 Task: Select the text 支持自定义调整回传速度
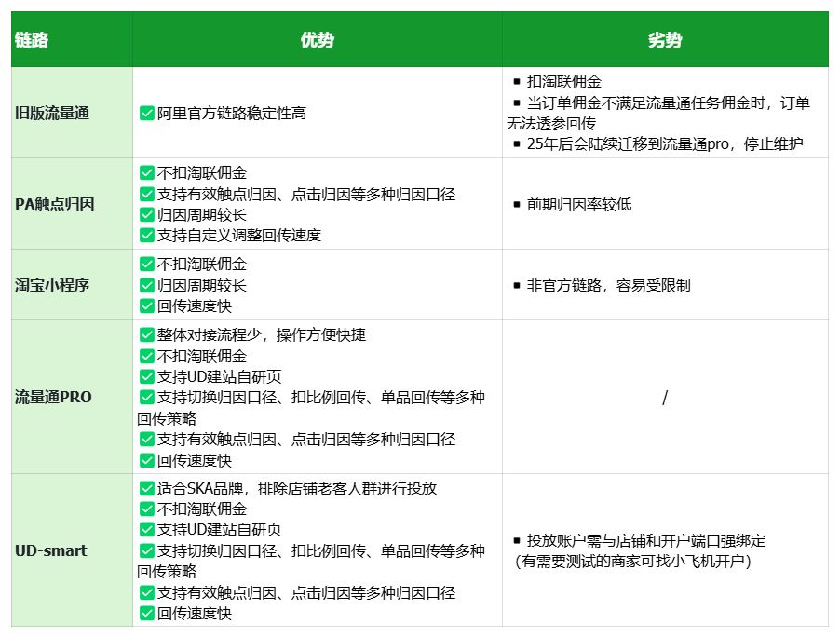pyautogui.click(x=239, y=235)
